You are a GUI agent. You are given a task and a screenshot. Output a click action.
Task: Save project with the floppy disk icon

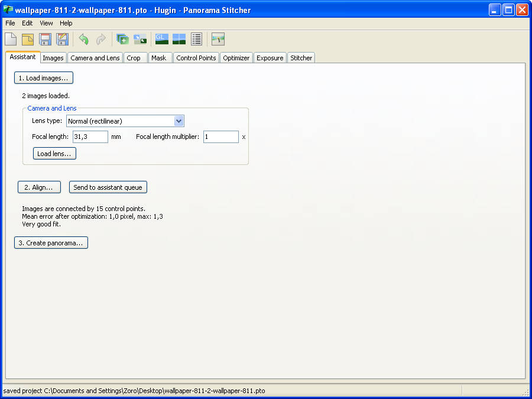coord(45,39)
